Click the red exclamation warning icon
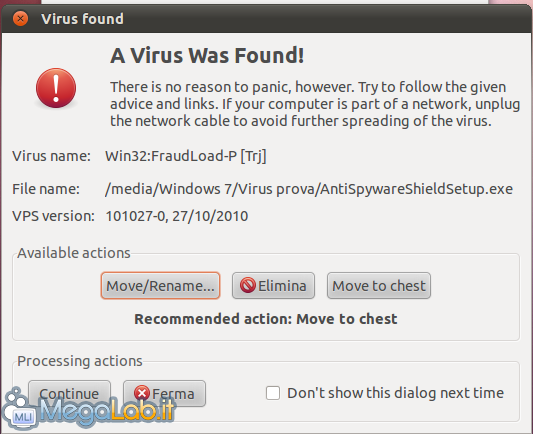 [x=56, y=88]
